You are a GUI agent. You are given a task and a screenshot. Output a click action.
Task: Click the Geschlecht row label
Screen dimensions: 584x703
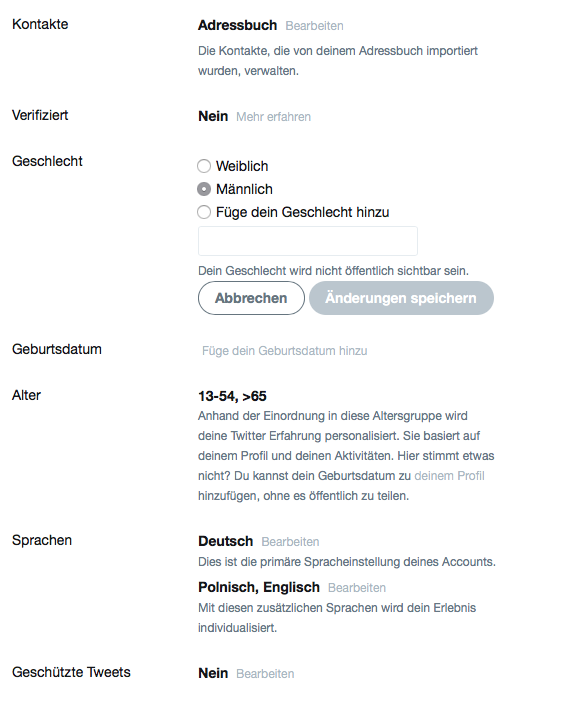click(x=47, y=161)
